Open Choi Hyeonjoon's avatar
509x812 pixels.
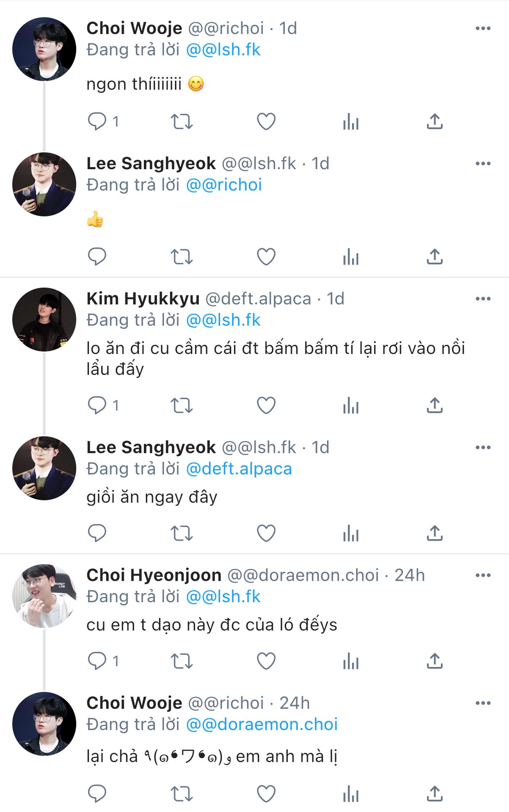44,596
